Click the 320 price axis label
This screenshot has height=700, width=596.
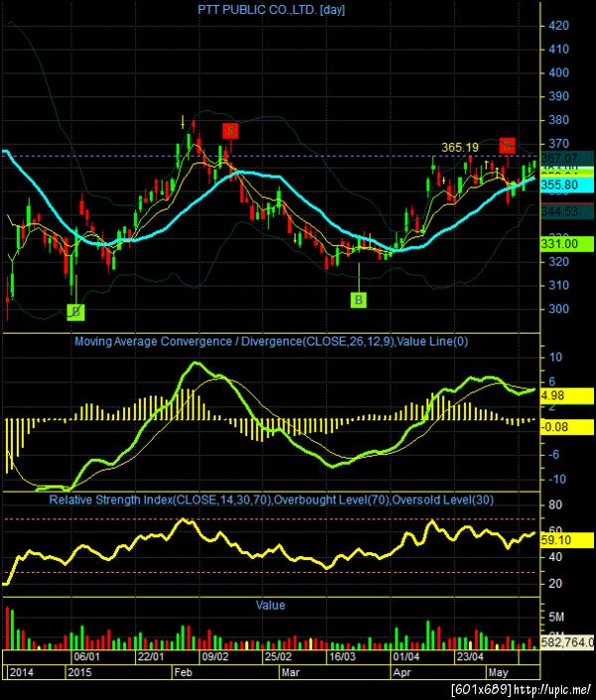pos(559,261)
